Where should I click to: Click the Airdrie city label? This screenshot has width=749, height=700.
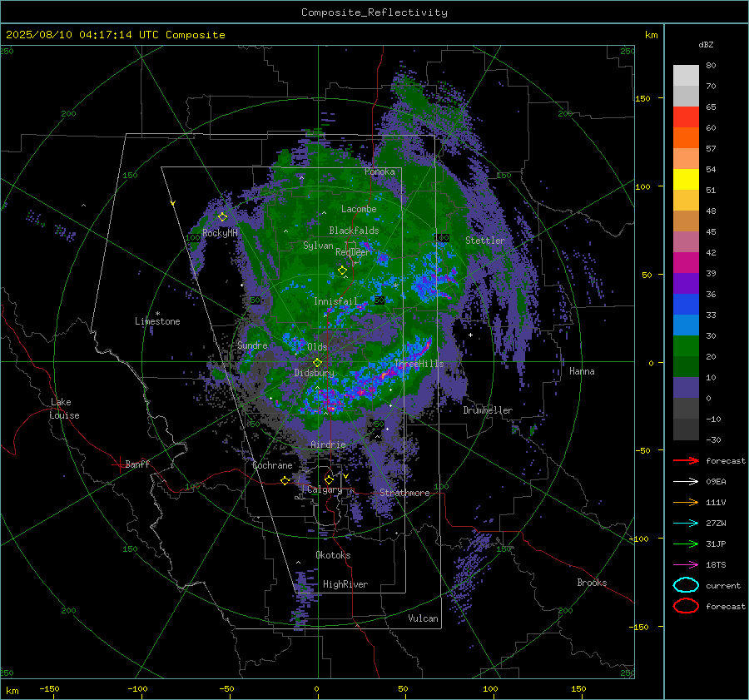328,444
